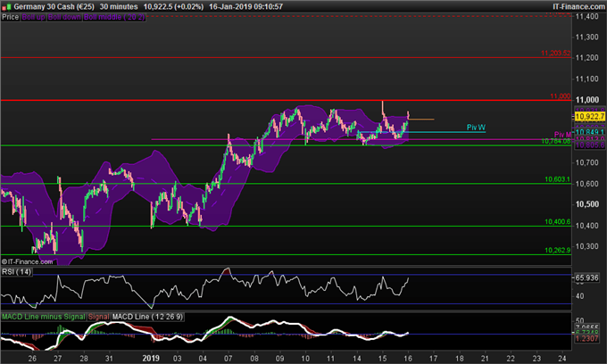Select the Germany 30 Cash (€25) title
Image resolution: width=607 pixels, height=364 pixels.
click(x=54, y=6)
